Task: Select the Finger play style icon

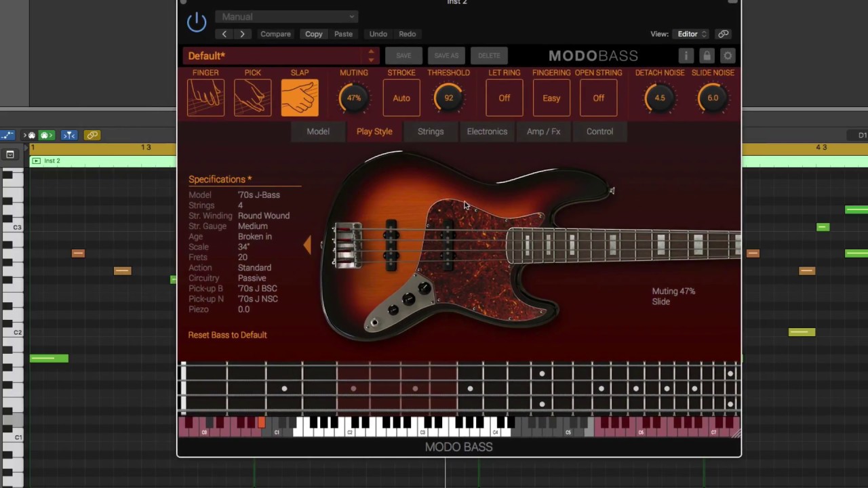Action: click(x=205, y=98)
